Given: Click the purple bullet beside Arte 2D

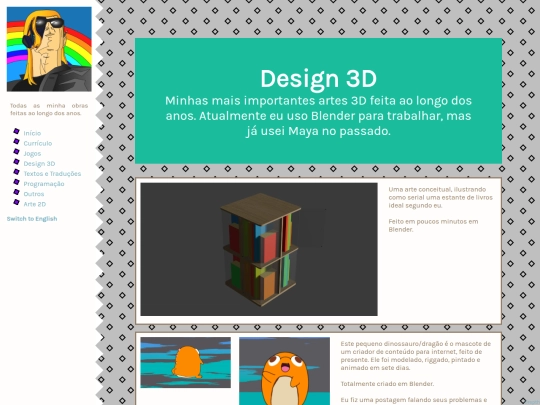Looking at the screenshot, I should (16, 202).
